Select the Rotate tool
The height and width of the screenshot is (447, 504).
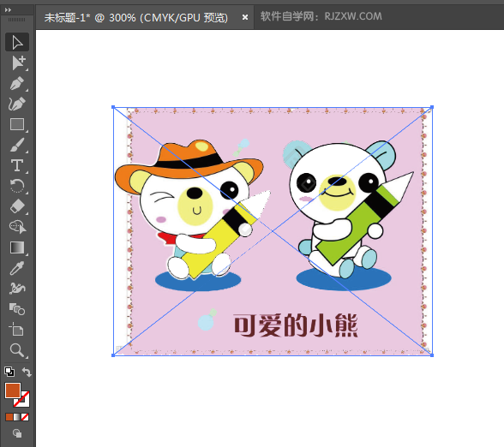click(x=17, y=186)
